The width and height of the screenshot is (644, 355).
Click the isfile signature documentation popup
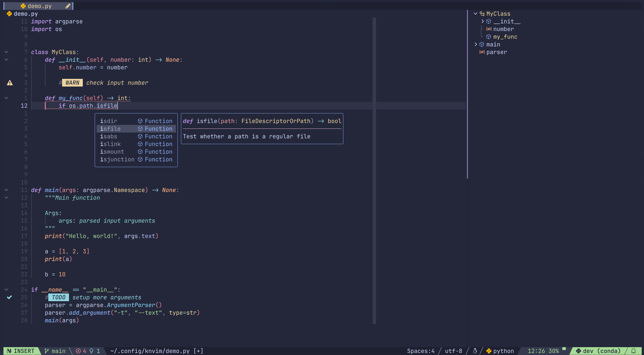262,129
